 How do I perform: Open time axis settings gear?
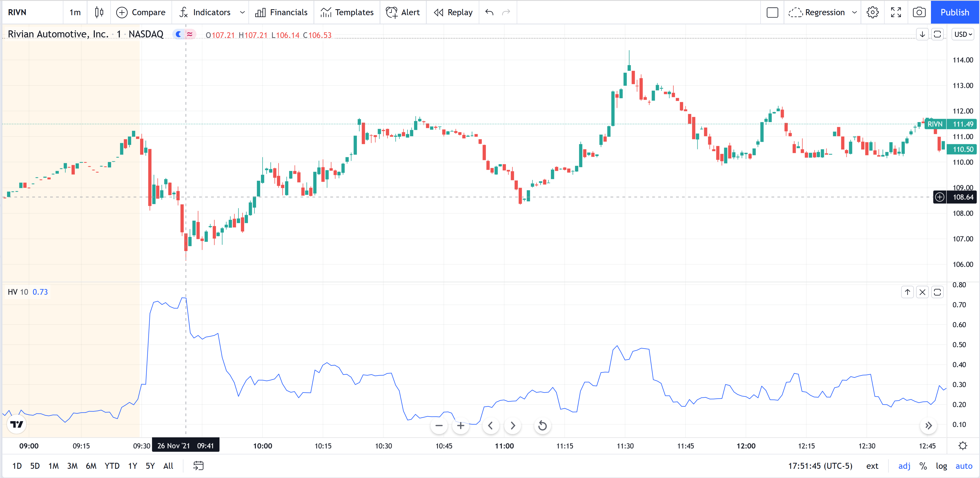pyautogui.click(x=963, y=446)
